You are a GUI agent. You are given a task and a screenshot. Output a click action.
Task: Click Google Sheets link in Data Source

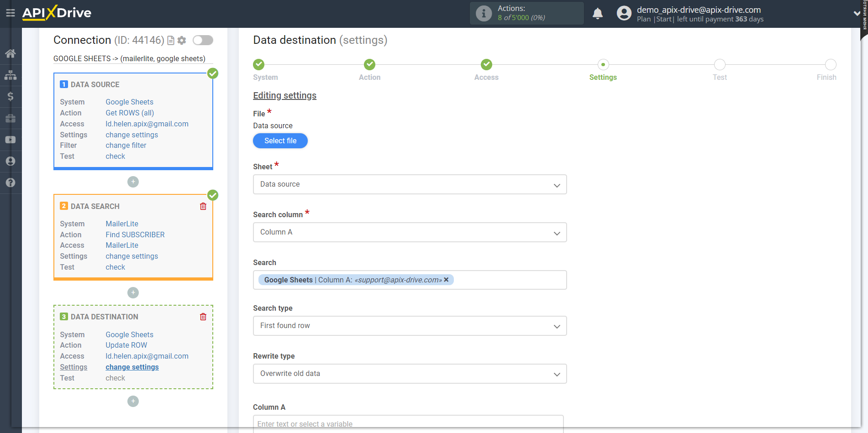pos(129,102)
